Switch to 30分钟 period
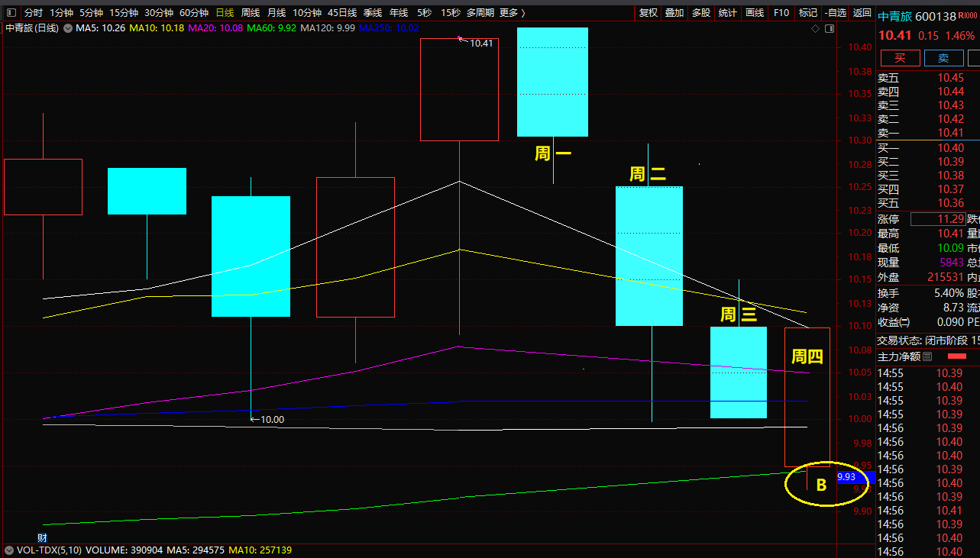 tap(159, 13)
